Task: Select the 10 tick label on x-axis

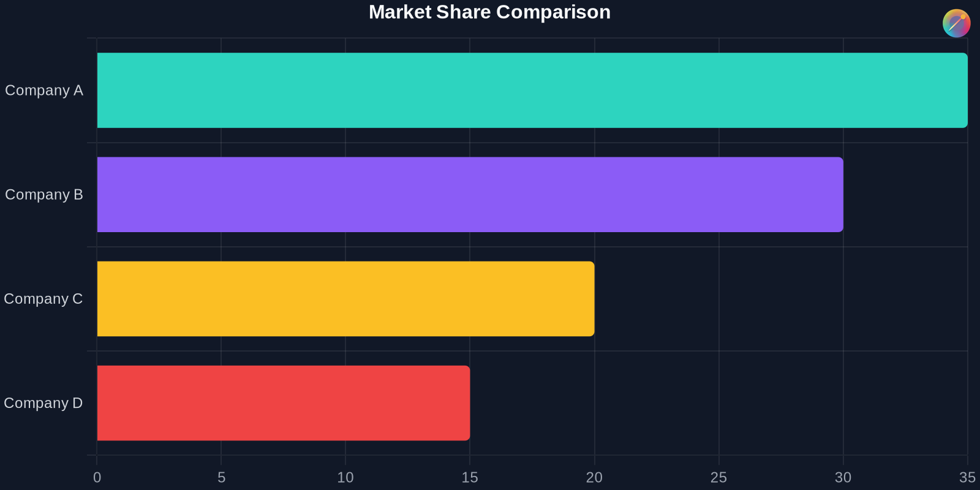Action: click(345, 478)
